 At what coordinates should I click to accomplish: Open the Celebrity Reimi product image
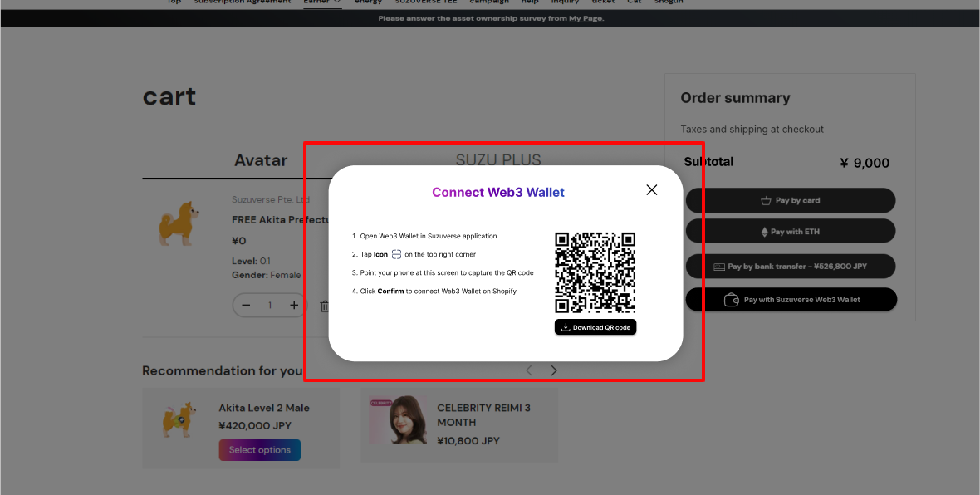(x=393, y=420)
